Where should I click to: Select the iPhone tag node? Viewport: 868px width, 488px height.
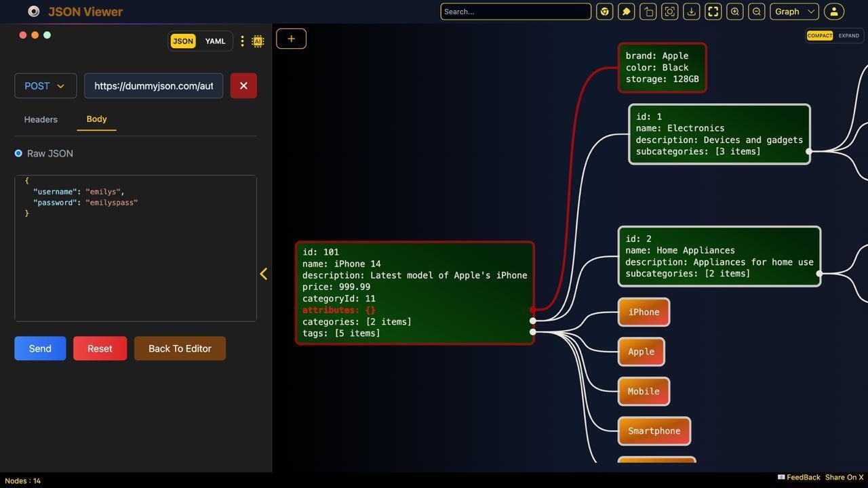644,312
